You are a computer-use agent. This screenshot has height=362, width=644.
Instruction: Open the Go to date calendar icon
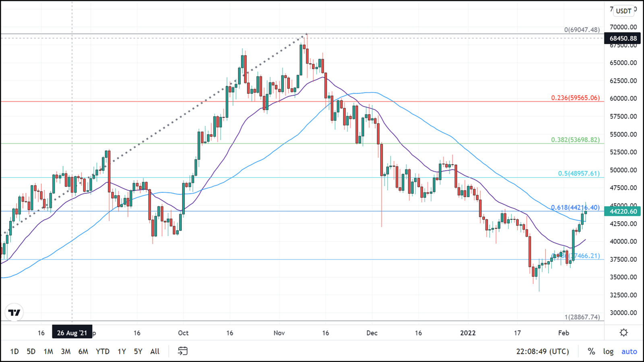183,351
